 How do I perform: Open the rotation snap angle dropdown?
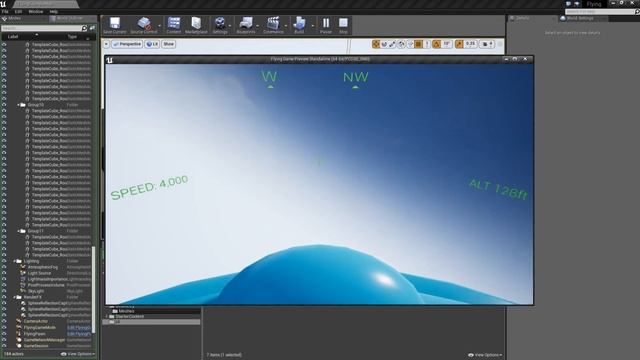click(x=447, y=44)
